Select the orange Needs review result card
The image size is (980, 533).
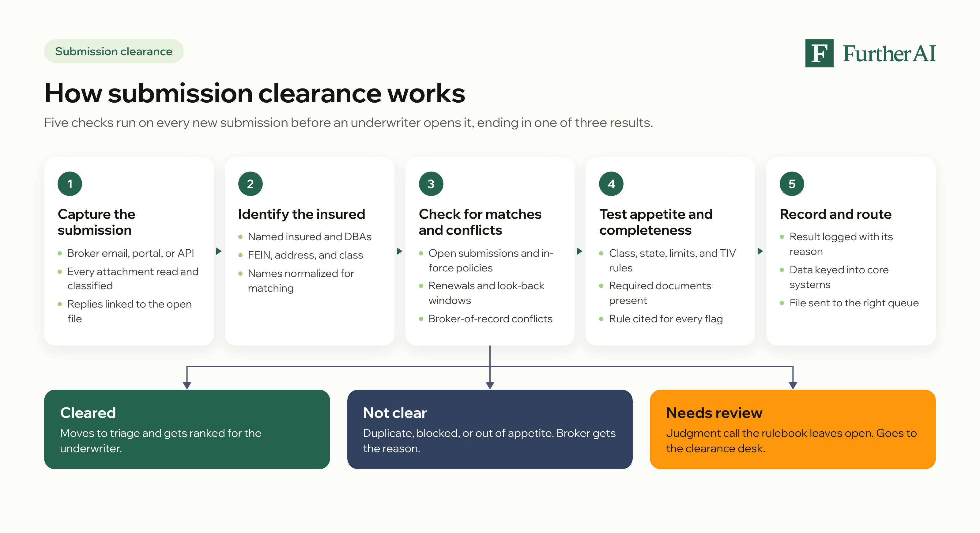tap(793, 429)
